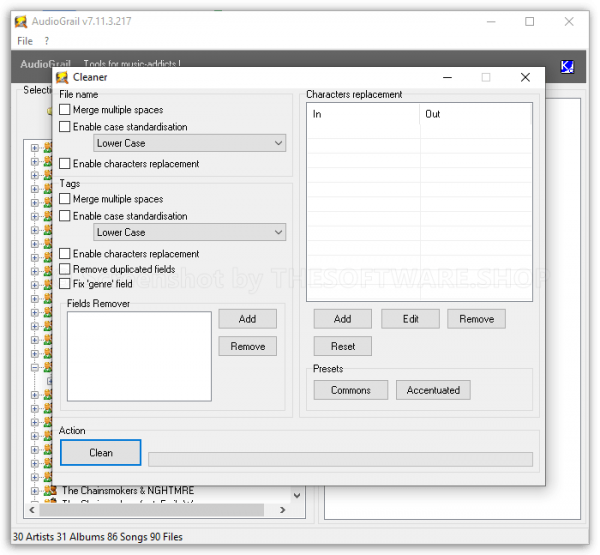Click Remove under characters replacement list
Image resolution: width=600 pixels, height=555 pixels.
[x=476, y=319]
